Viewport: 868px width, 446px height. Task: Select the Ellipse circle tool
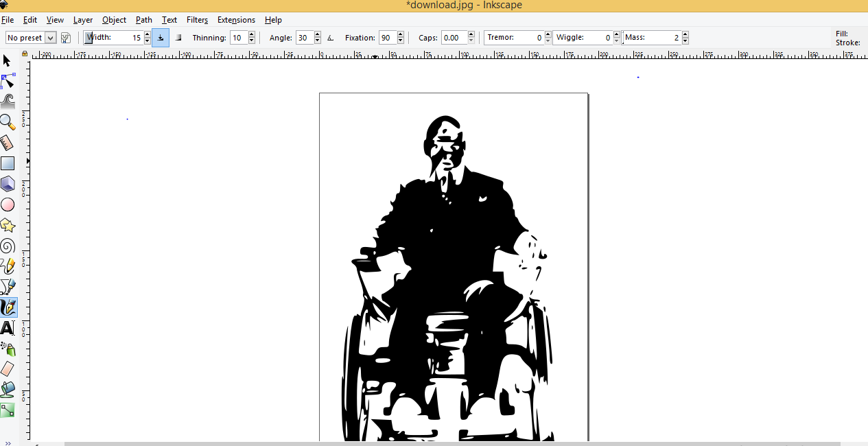[8, 204]
